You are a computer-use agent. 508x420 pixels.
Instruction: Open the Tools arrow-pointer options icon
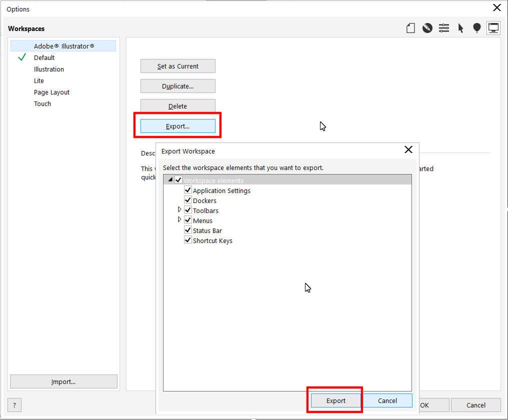[x=460, y=28]
